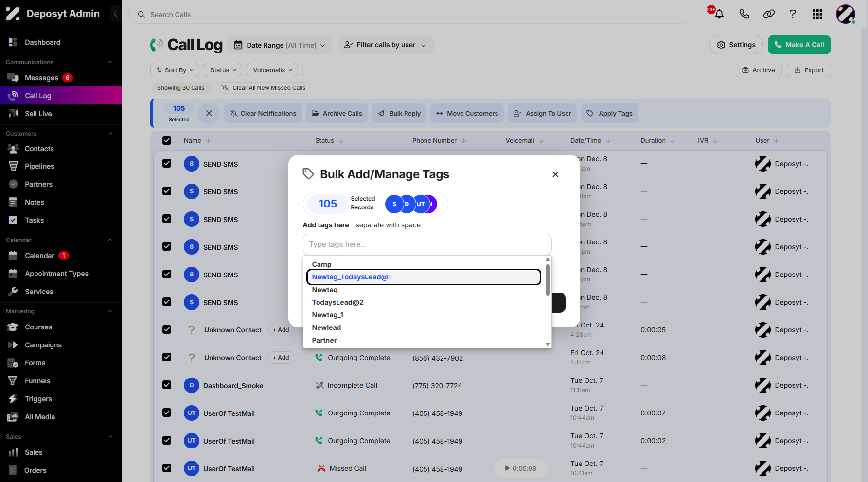Sort by Duration column arrow

(x=673, y=141)
